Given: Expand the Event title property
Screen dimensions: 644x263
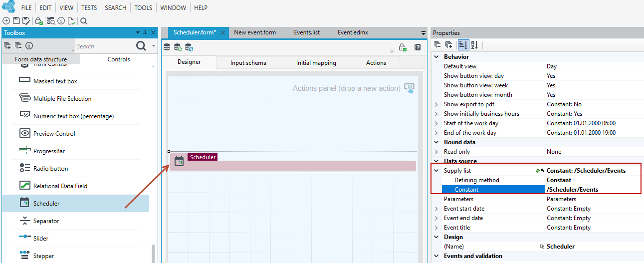Looking at the screenshot, I should coord(437,228).
